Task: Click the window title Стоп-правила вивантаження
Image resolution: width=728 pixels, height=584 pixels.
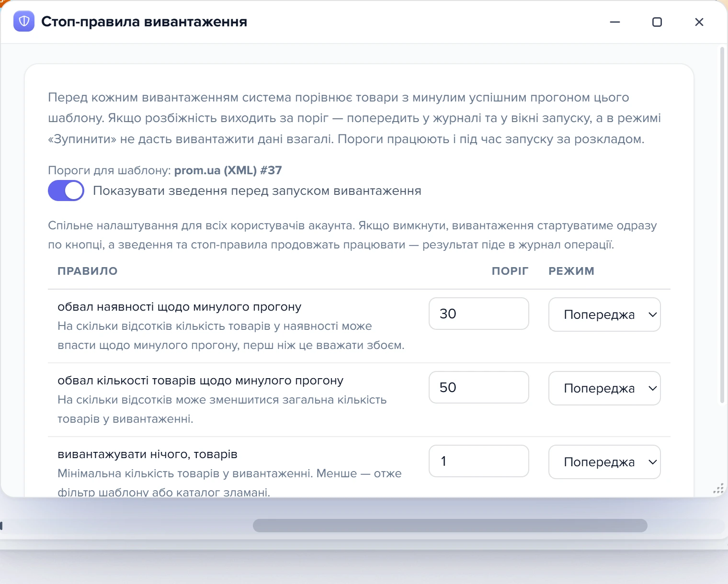Action: pos(144,22)
